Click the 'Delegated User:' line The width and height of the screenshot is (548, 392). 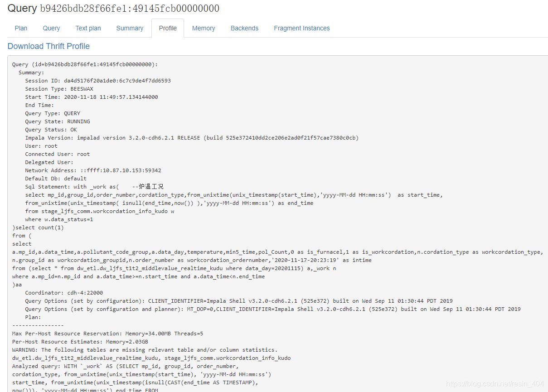coord(49,162)
